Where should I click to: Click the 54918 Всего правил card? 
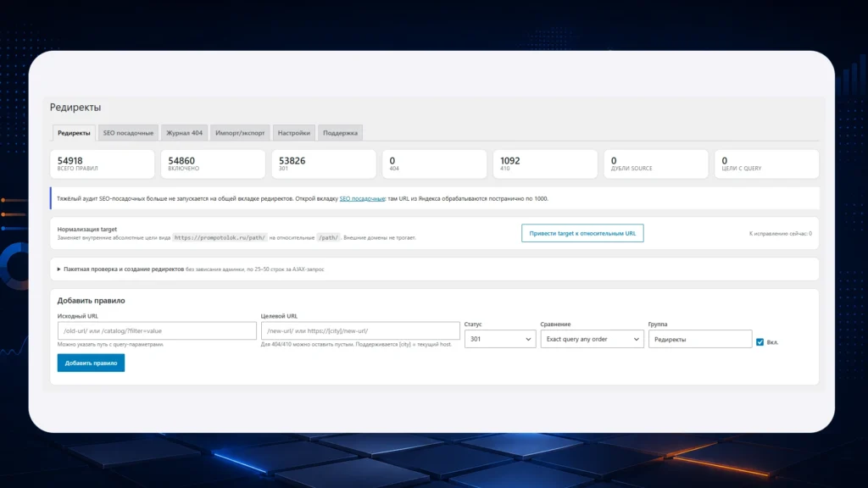[103, 164]
